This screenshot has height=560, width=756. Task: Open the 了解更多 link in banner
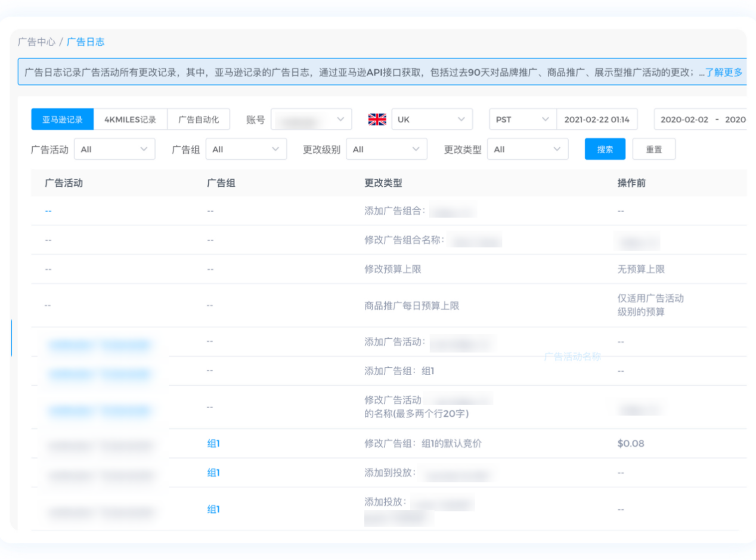(724, 73)
